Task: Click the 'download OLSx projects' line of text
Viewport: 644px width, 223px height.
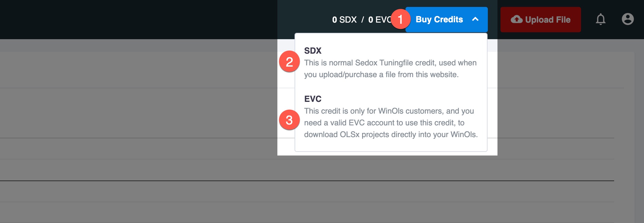Action: (x=391, y=135)
